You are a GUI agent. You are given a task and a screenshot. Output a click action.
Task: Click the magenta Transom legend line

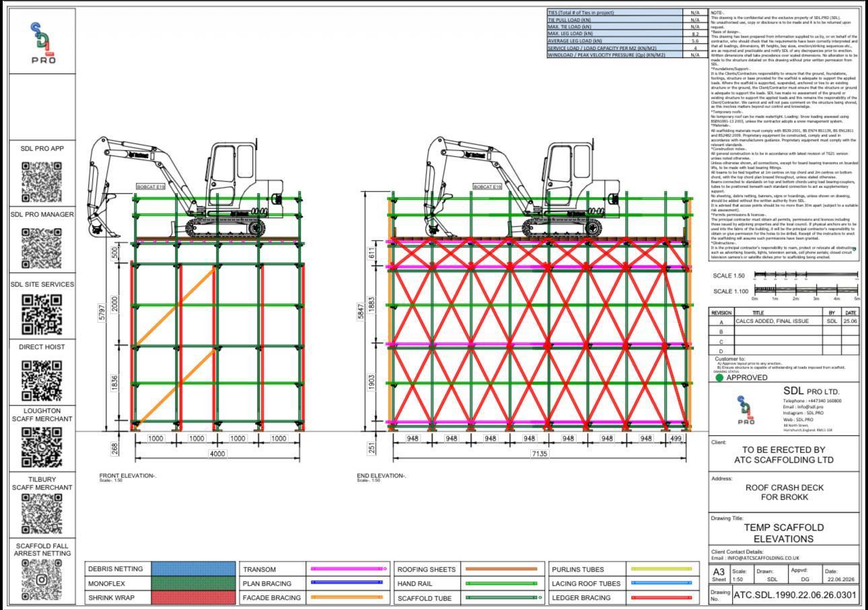[x=348, y=569]
